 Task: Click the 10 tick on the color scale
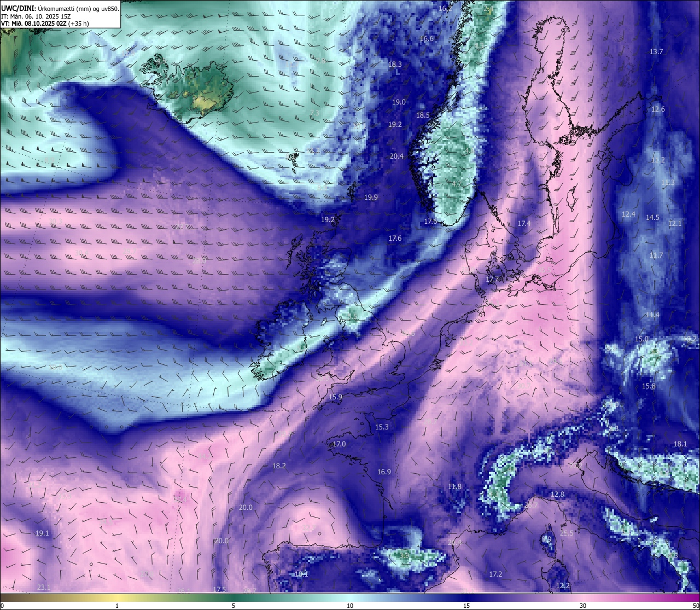350,606
